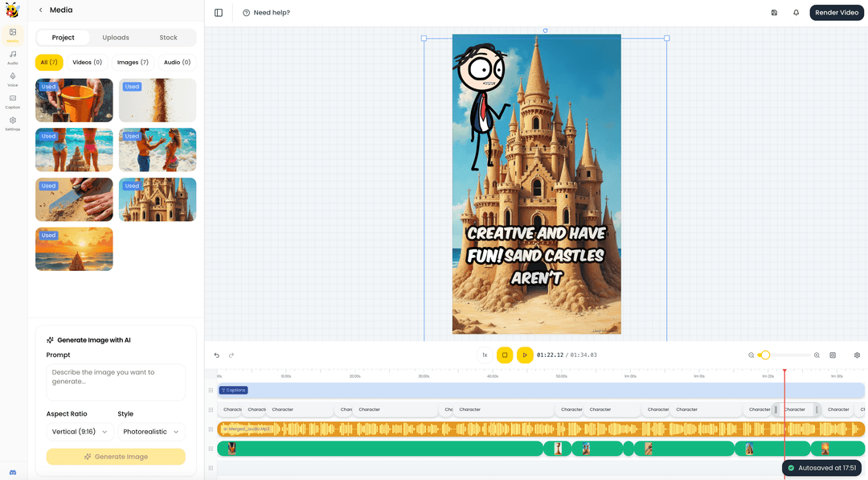Go back from the Media panel
This screenshot has width=868, height=480.
tap(40, 10)
